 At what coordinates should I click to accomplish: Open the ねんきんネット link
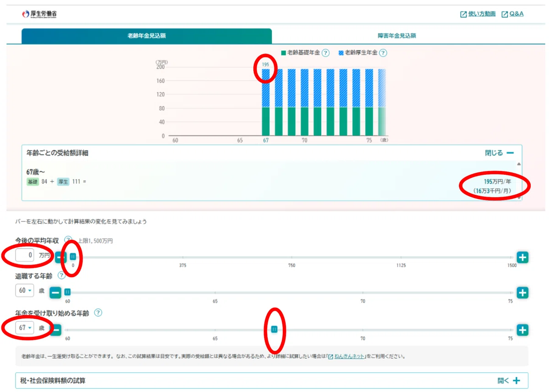point(346,356)
